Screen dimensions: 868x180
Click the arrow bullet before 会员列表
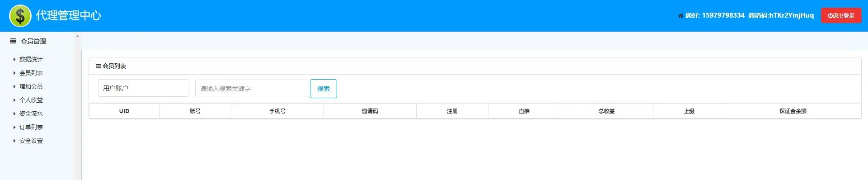coord(14,73)
